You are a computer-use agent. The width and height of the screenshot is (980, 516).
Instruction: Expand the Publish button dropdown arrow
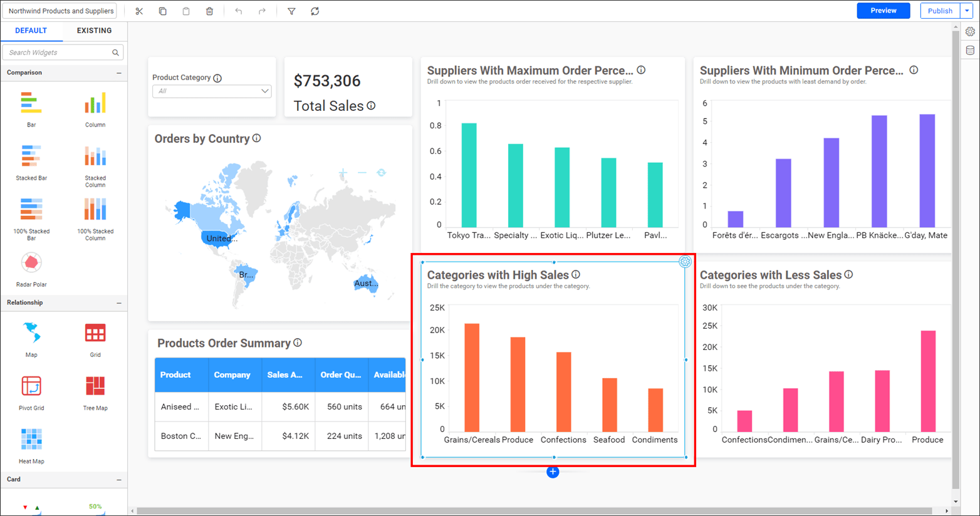[967, 11]
